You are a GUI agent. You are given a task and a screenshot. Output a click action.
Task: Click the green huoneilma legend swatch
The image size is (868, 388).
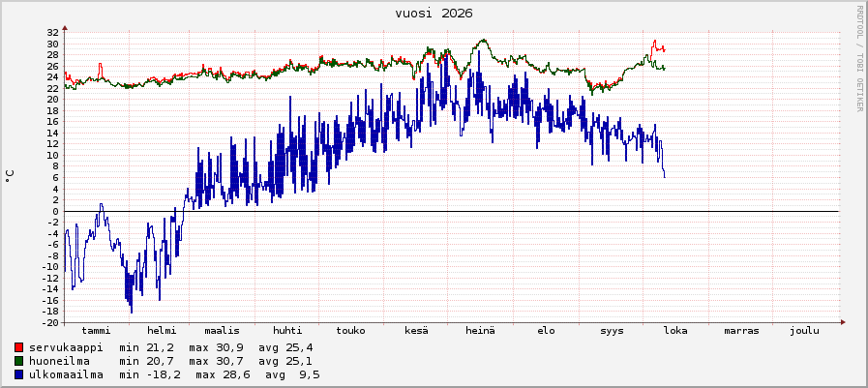point(18,362)
